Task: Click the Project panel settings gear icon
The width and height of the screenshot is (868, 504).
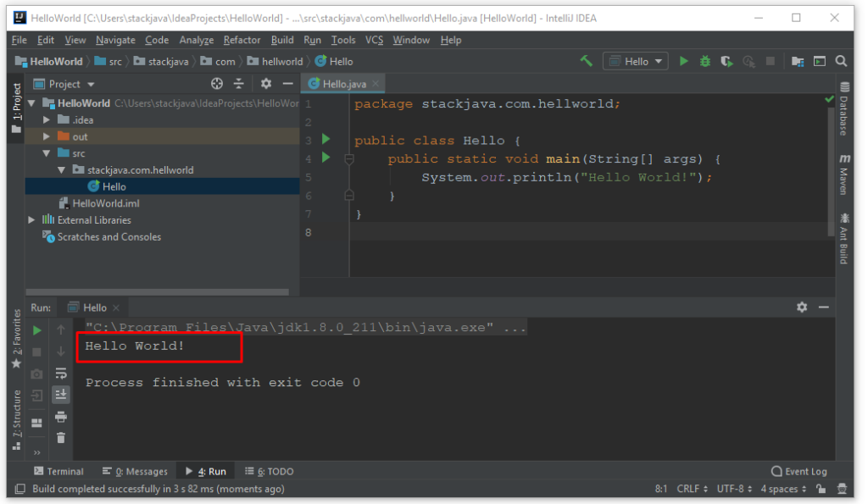Action: point(265,84)
